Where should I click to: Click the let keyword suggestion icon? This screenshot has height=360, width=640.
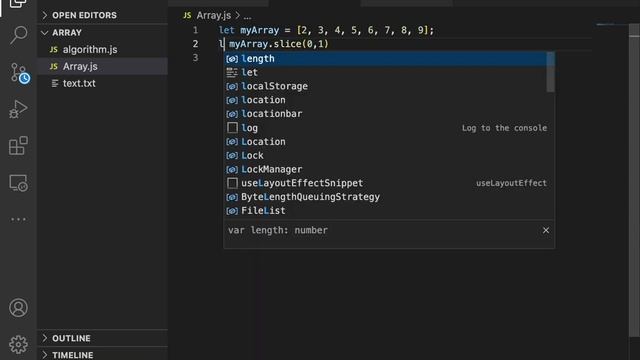tap(232, 72)
